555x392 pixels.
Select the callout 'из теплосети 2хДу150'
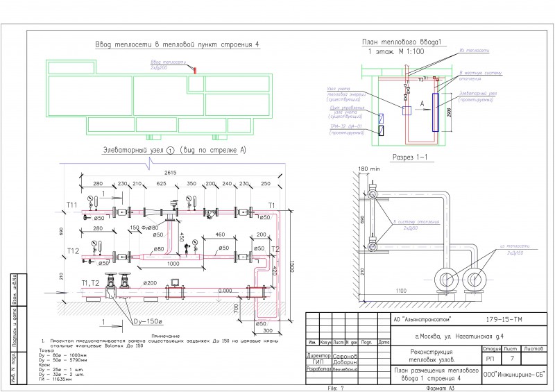515,249
